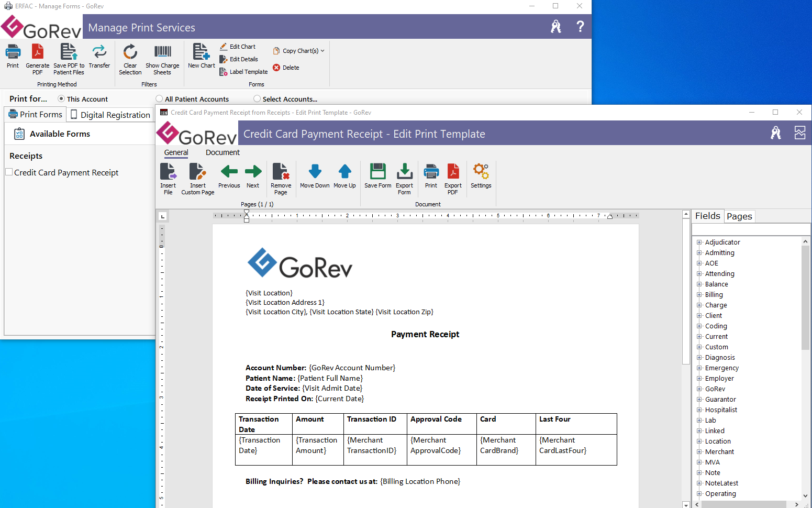Go to Next page
Screen dimensions: 812x508
[253, 176]
